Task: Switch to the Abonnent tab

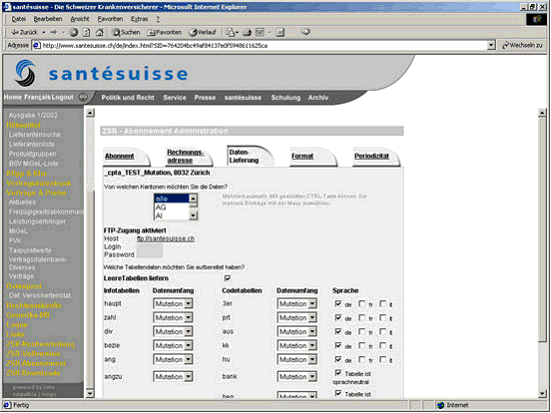Action: [119, 156]
